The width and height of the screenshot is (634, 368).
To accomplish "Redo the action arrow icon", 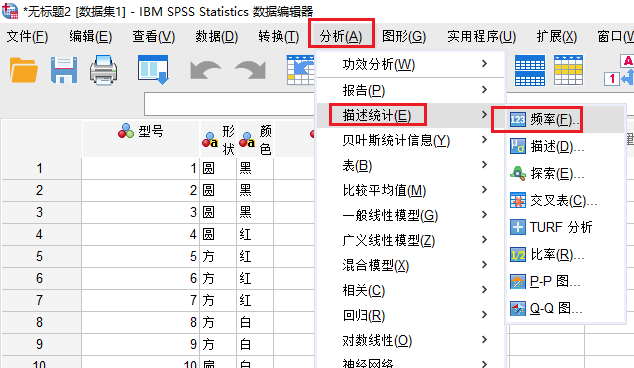I will pyautogui.click(x=250, y=70).
